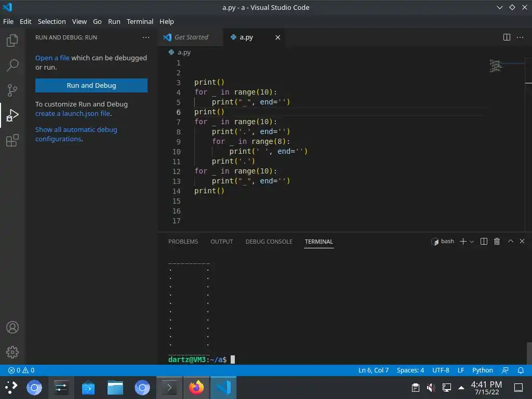Open the Edit menu
Image resolution: width=532 pixels, height=399 pixels.
tap(25, 21)
